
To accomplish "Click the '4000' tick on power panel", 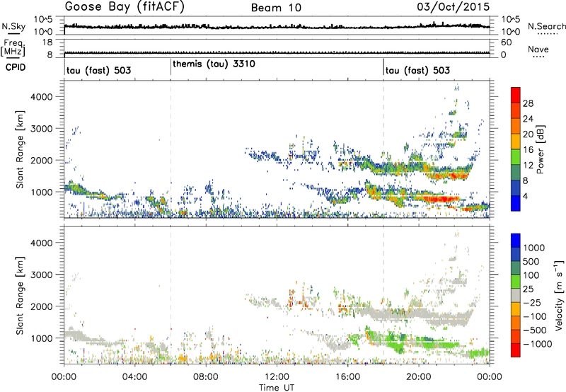I will pos(42,97).
